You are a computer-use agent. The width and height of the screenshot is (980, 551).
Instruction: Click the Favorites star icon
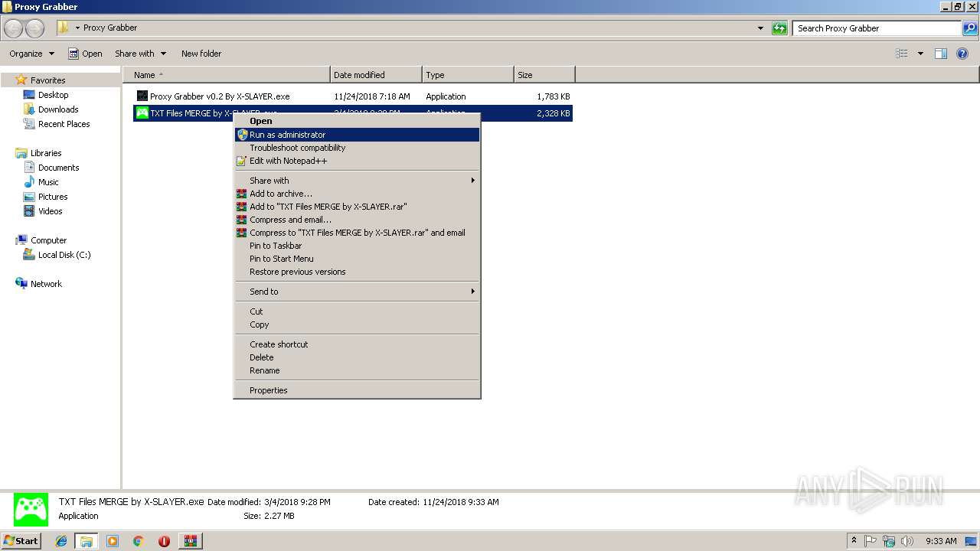21,80
